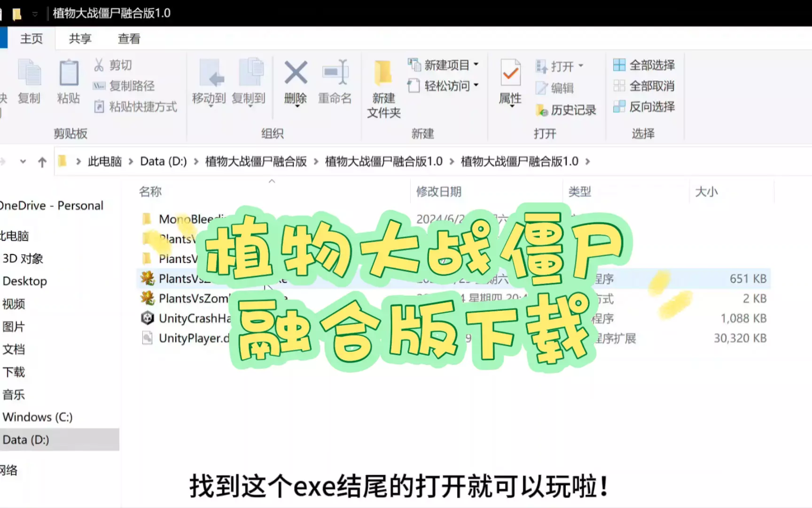This screenshot has height=508, width=812.
Task: Click the PlantsVsZombies exe icon, 651 KB row
Action: 148,278
